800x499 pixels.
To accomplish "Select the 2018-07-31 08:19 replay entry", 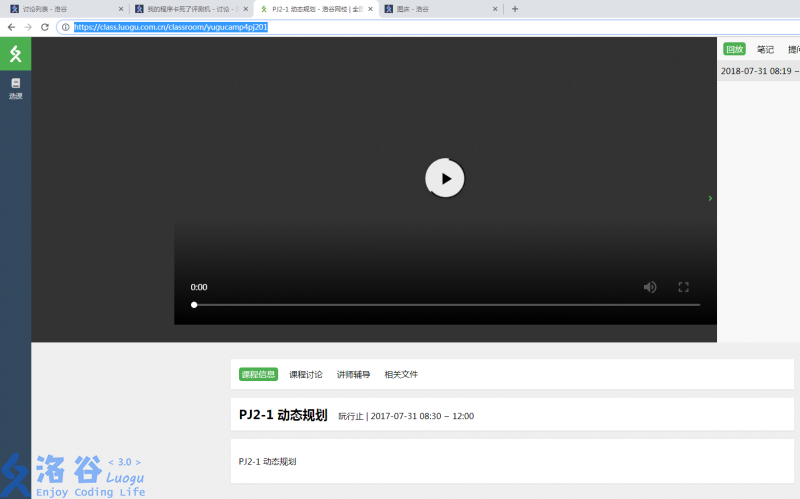I will pos(759,71).
